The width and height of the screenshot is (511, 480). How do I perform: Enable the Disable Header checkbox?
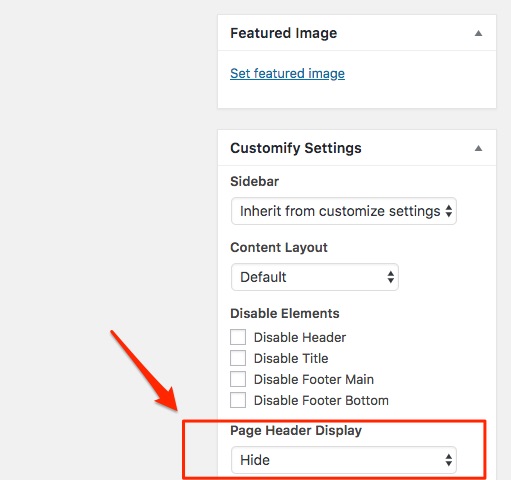point(238,337)
